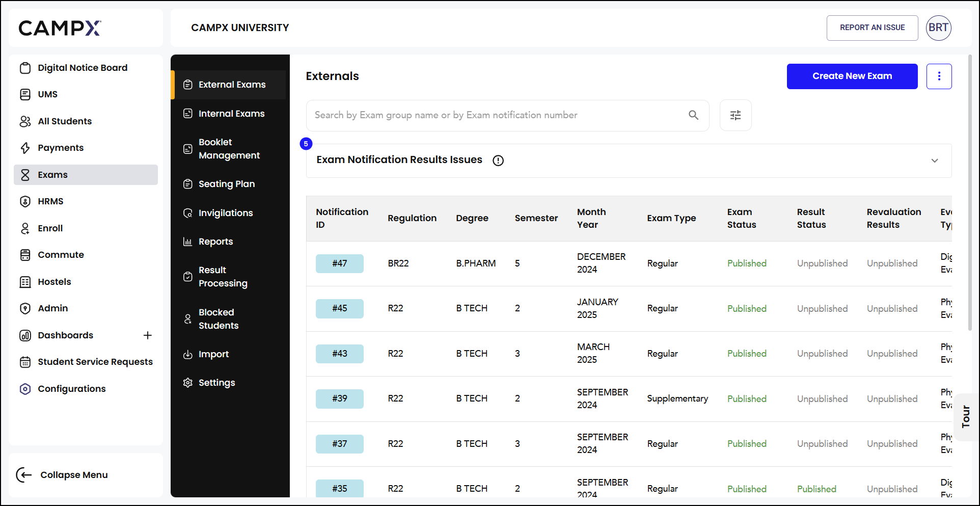Image resolution: width=980 pixels, height=506 pixels.
Task: Click the All Students people icon
Action: [x=25, y=121]
